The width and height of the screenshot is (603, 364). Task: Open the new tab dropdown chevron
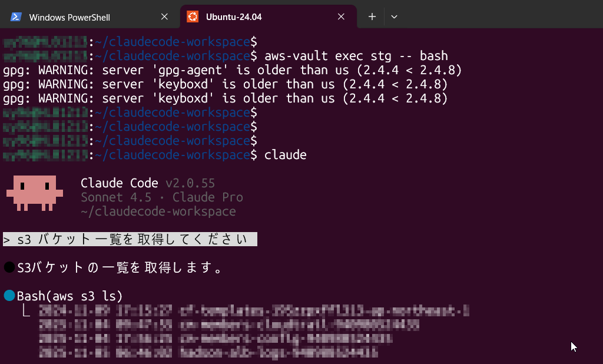point(393,16)
